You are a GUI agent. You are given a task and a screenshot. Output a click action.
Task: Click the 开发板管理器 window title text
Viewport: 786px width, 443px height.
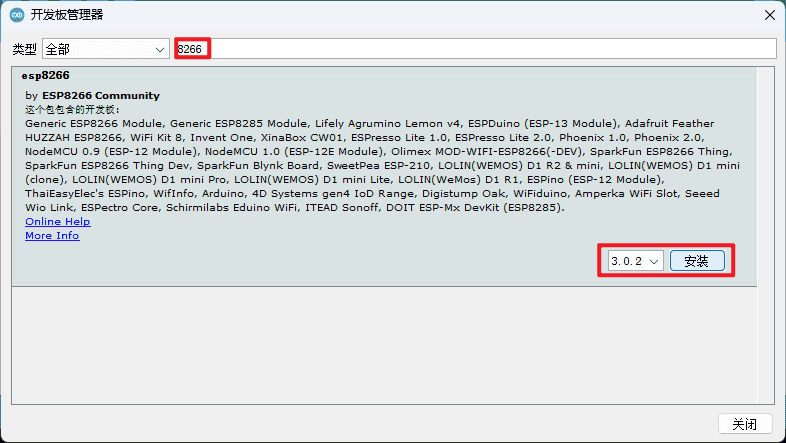tap(67, 15)
